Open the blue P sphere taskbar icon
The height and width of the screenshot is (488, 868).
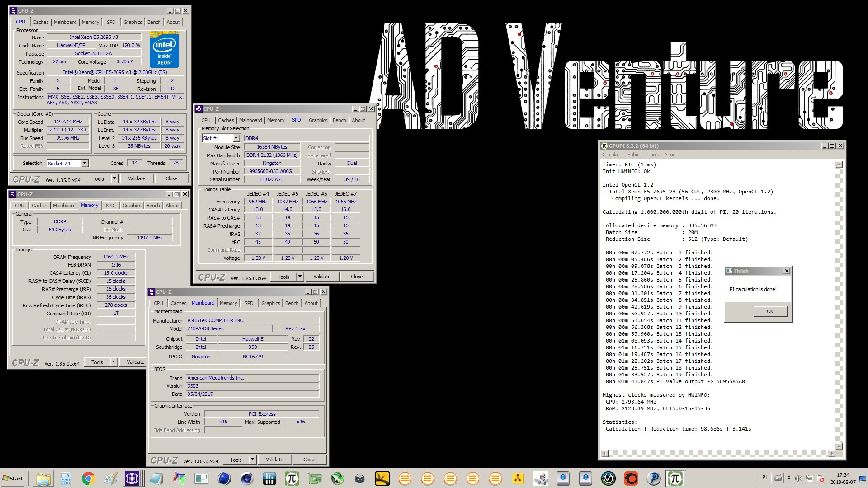653,478
